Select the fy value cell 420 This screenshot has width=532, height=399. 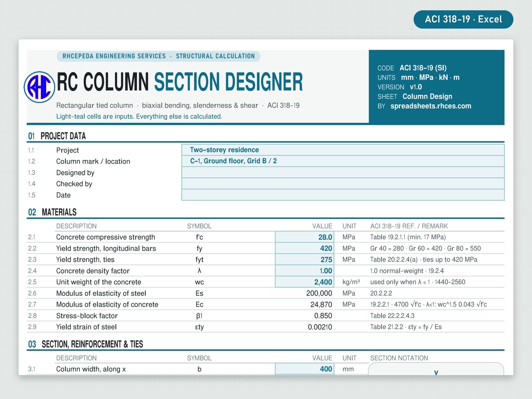305,248
